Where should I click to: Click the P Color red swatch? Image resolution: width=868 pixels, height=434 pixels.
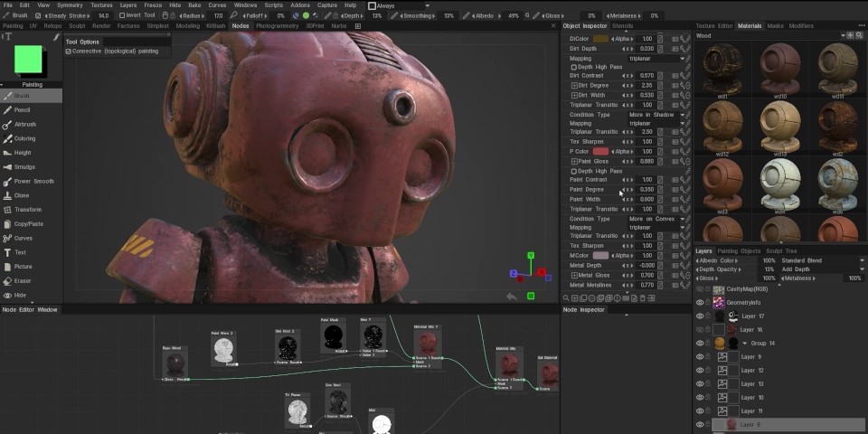click(600, 152)
